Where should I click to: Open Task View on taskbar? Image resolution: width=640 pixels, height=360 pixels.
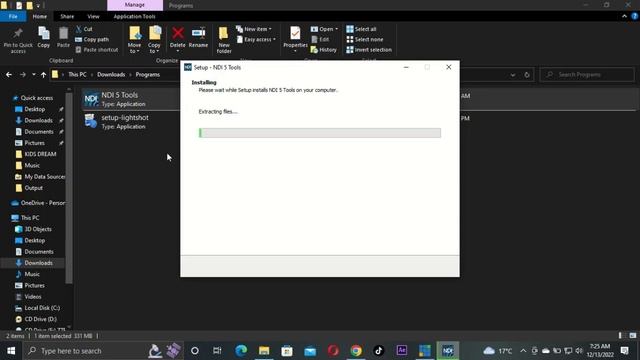pos(217,351)
